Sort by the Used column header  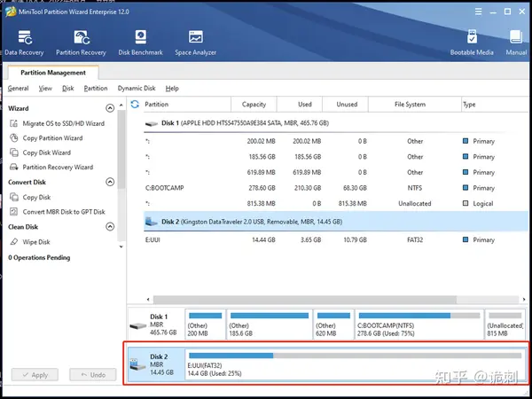(x=300, y=104)
